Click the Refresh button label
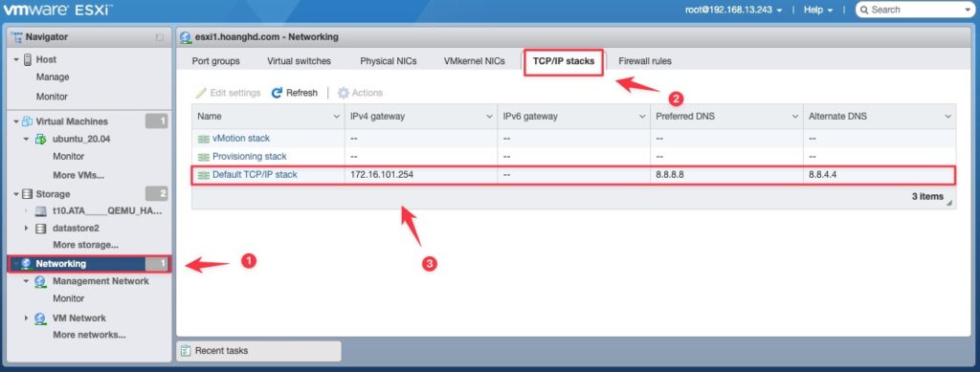Image resolution: width=980 pixels, height=372 pixels. tap(301, 93)
